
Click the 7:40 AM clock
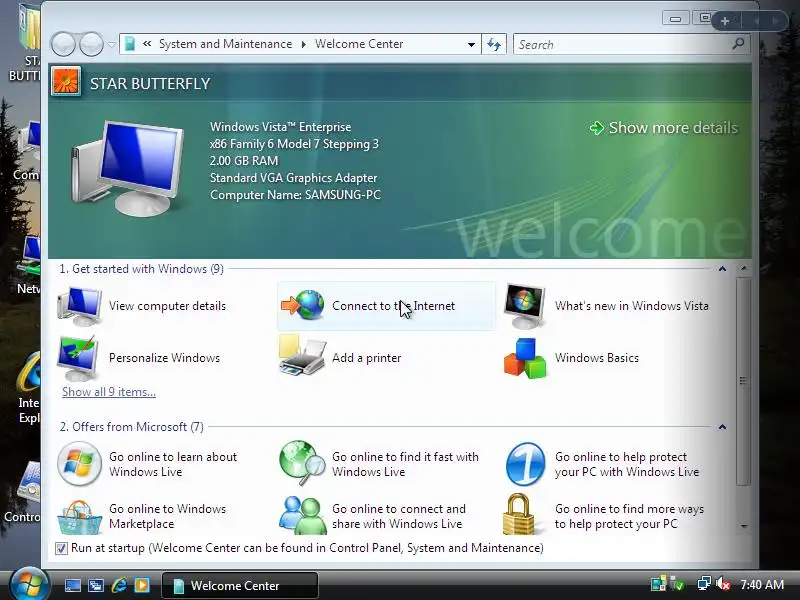(762, 584)
